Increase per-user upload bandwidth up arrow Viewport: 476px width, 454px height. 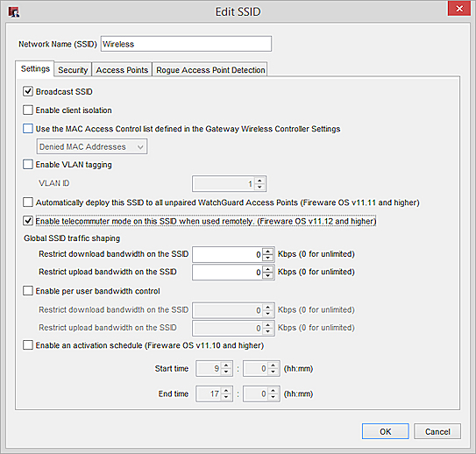click(x=267, y=325)
